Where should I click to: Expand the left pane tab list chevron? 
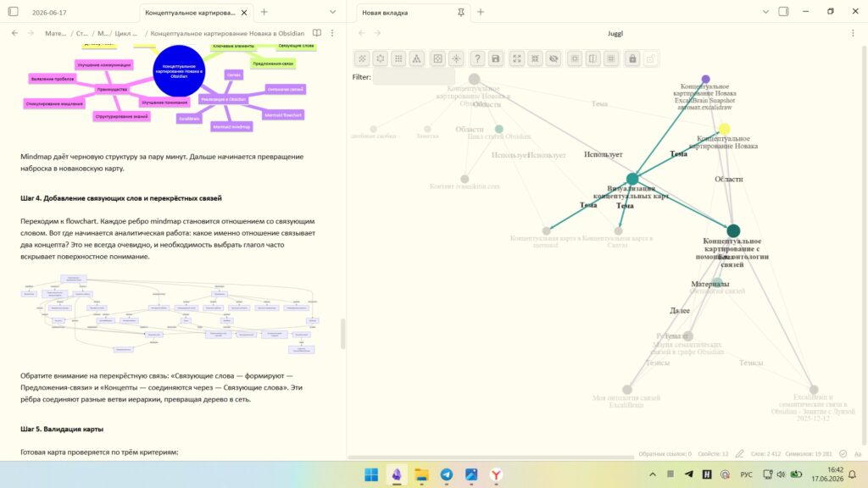332,12
